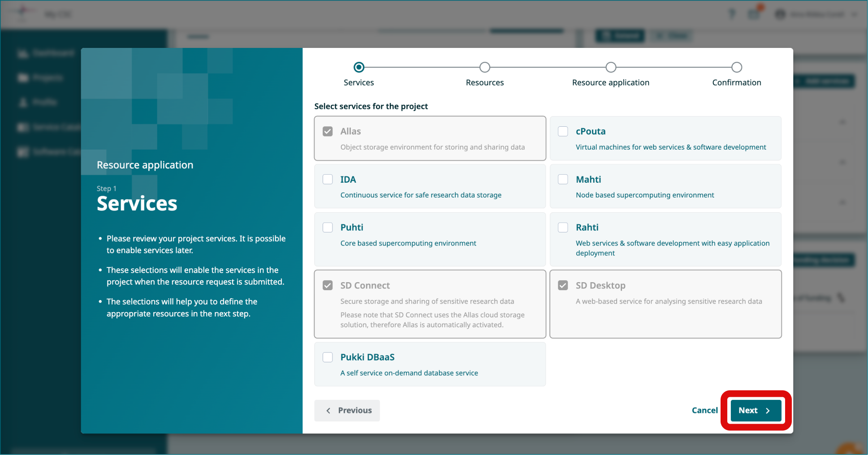
Task: Go to Resource application step circle
Action: (x=610, y=67)
